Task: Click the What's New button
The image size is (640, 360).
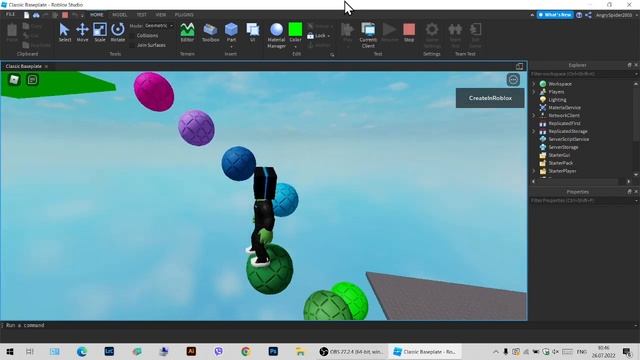Action: pos(555,15)
